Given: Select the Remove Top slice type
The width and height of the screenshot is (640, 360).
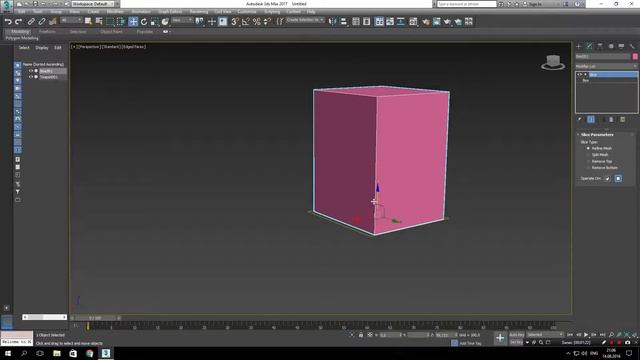Looking at the screenshot, I should (588, 161).
